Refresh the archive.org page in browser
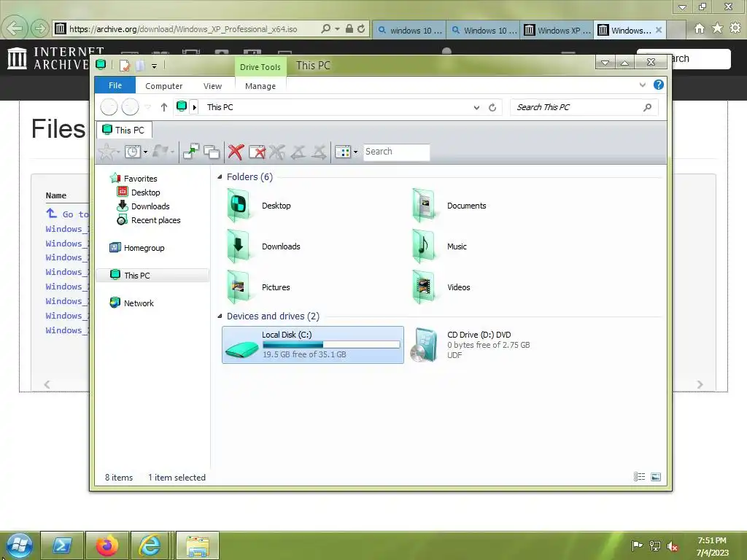This screenshot has height=560, width=747. [361, 29]
